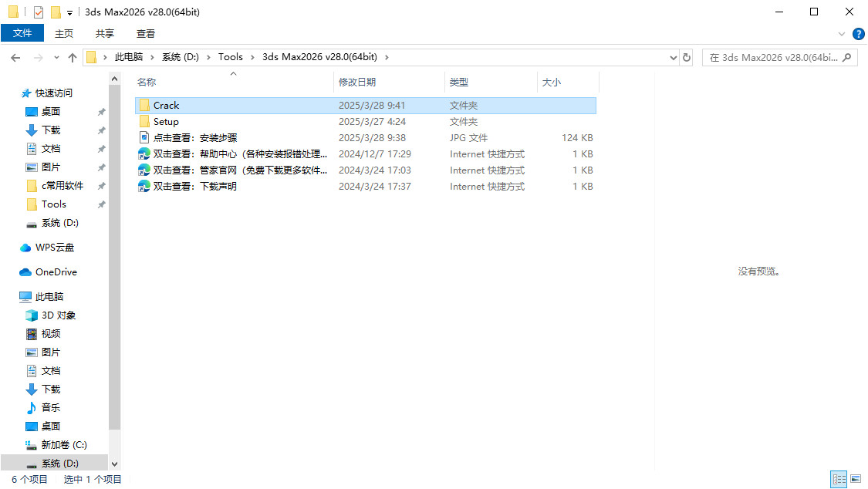Open 系统 (D:) under quick access
Screen dimensions: 868x489
pyautogui.click(x=59, y=223)
